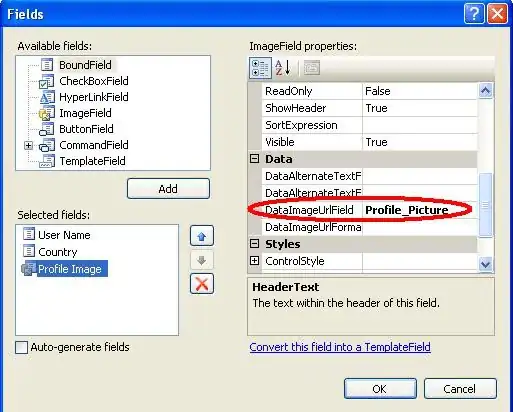Click the Profile_Picture value
This screenshot has height=412, width=513.
click(407, 210)
